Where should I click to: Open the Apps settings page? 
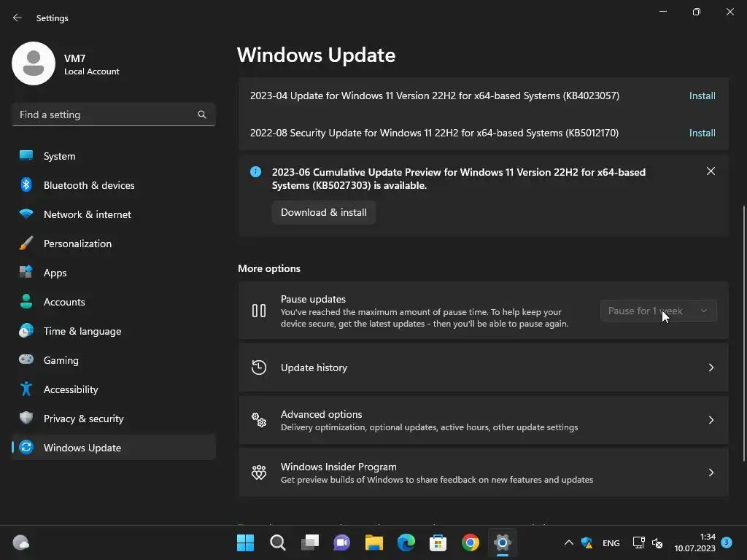click(x=113, y=273)
